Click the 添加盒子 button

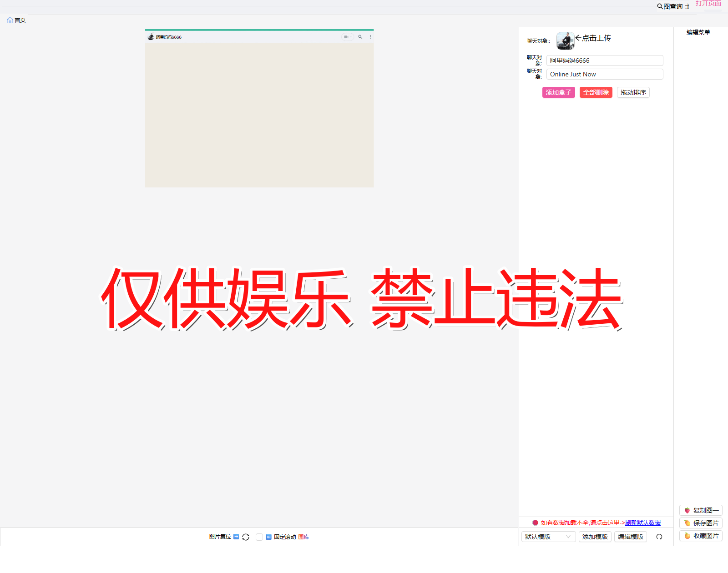coord(558,92)
